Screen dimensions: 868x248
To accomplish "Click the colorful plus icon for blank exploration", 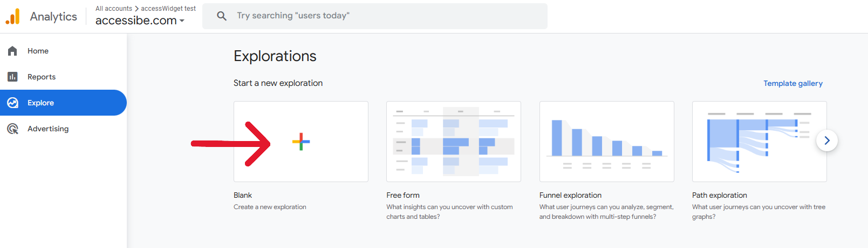I will click(301, 142).
